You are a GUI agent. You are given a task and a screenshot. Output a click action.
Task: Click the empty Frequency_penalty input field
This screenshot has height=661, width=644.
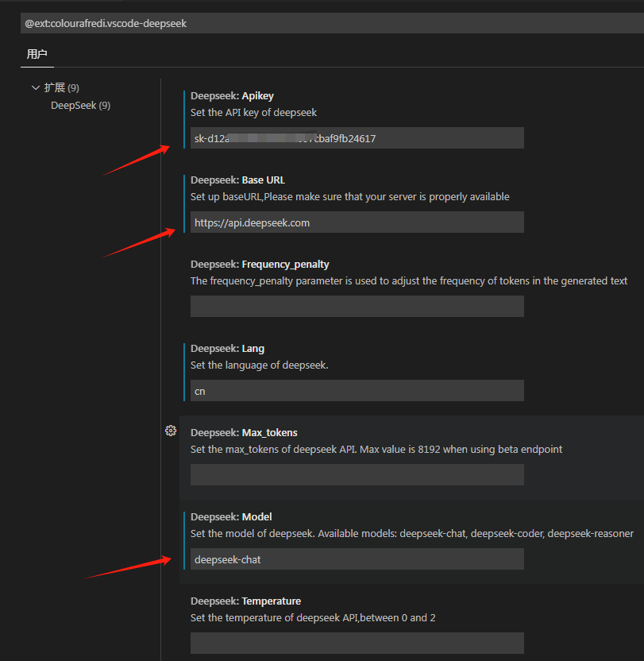pos(357,307)
